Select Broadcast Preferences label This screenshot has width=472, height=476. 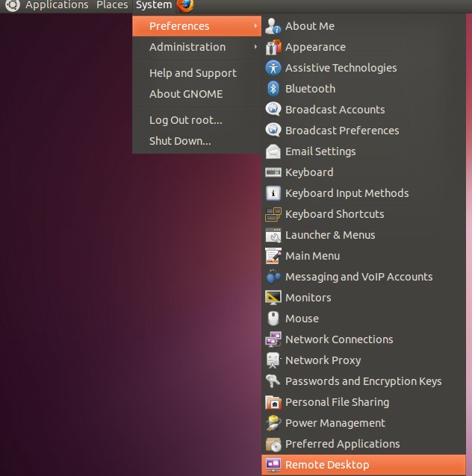(x=342, y=131)
